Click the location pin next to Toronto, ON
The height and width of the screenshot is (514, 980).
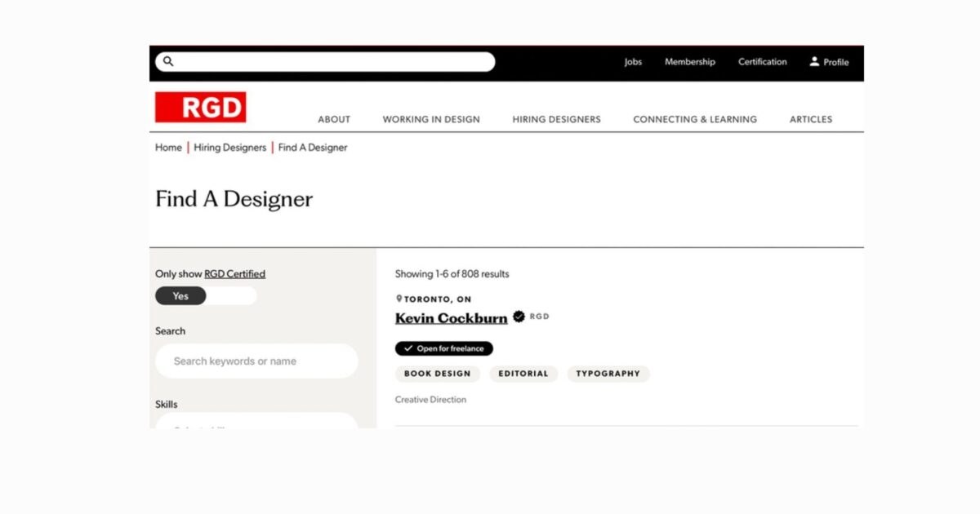click(399, 299)
